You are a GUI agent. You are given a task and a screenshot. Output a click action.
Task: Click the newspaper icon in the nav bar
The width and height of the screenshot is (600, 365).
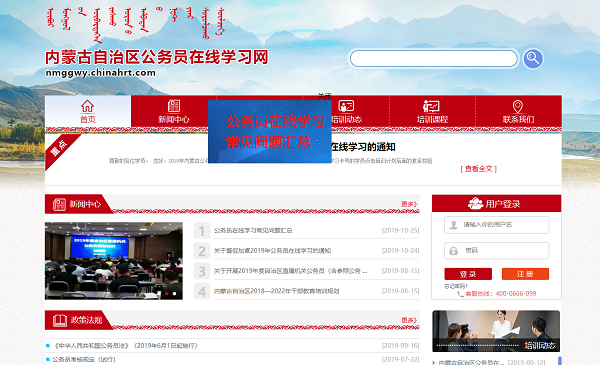tap(174, 106)
